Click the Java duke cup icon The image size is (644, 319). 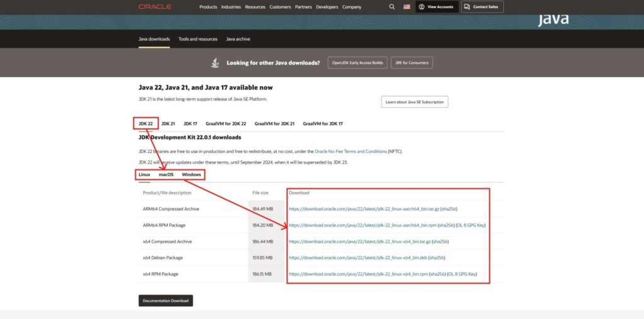click(x=215, y=63)
